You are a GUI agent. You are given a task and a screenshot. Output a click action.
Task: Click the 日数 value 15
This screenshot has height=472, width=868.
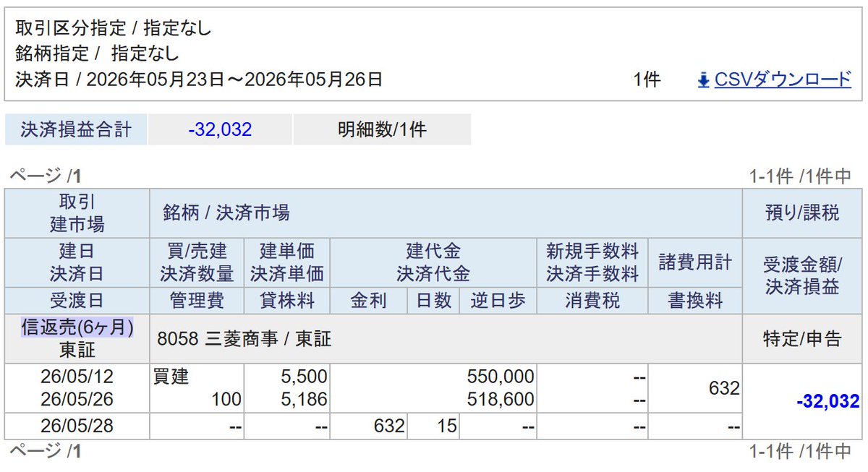click(433, 426)
